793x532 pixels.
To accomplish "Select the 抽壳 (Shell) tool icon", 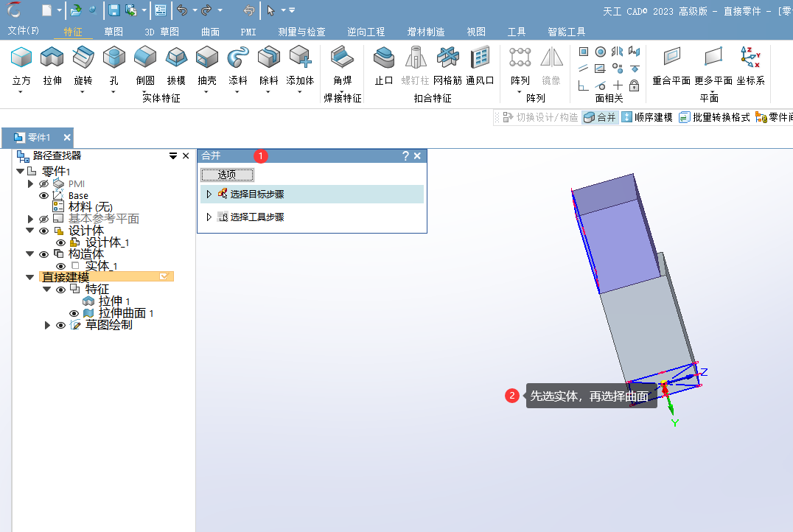I will pos(207,57).
